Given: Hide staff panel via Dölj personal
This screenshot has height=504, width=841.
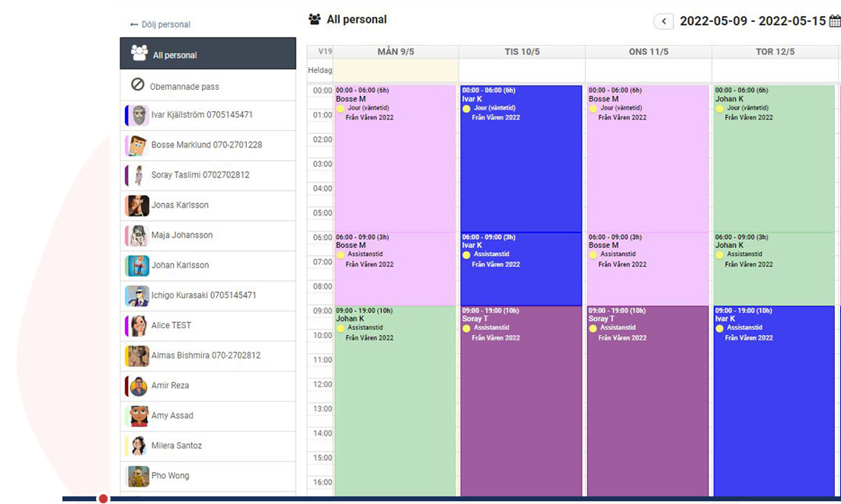Looking at the screenshot, I should [x=160, y=24].
